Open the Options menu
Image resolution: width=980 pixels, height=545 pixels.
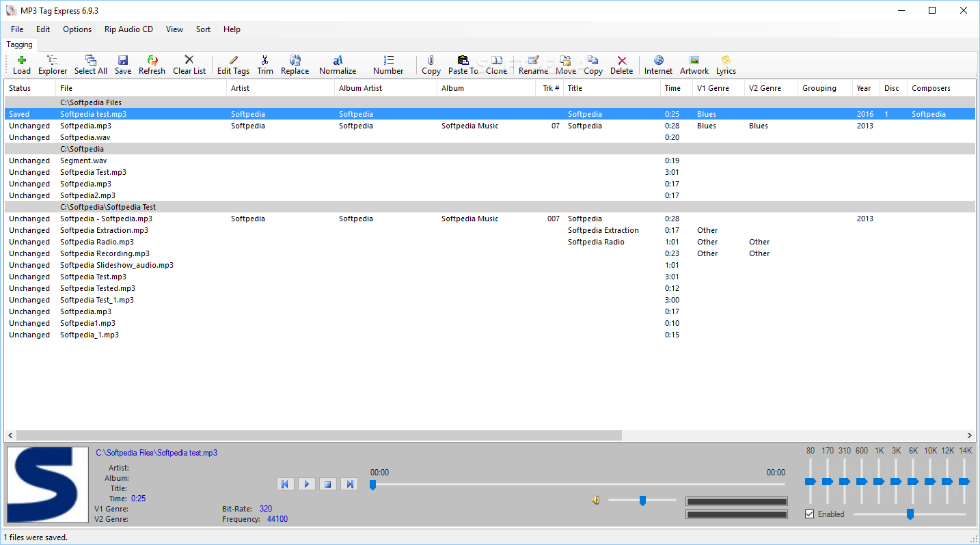coord(77,29)
